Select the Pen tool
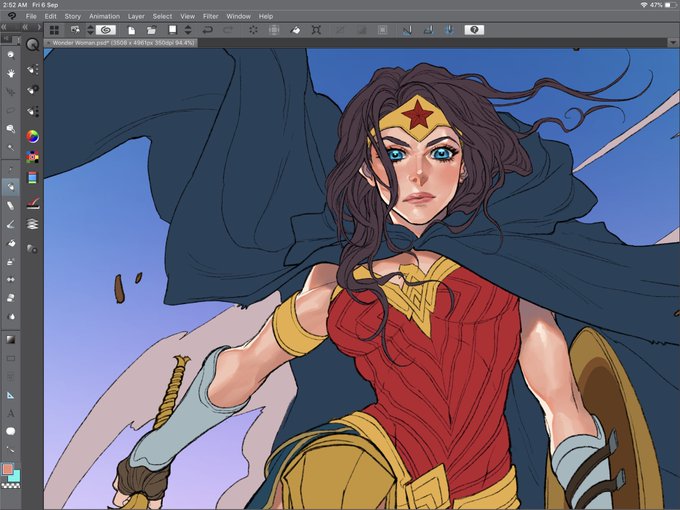Viewport: 680px width, 510px height. [11, 169]
